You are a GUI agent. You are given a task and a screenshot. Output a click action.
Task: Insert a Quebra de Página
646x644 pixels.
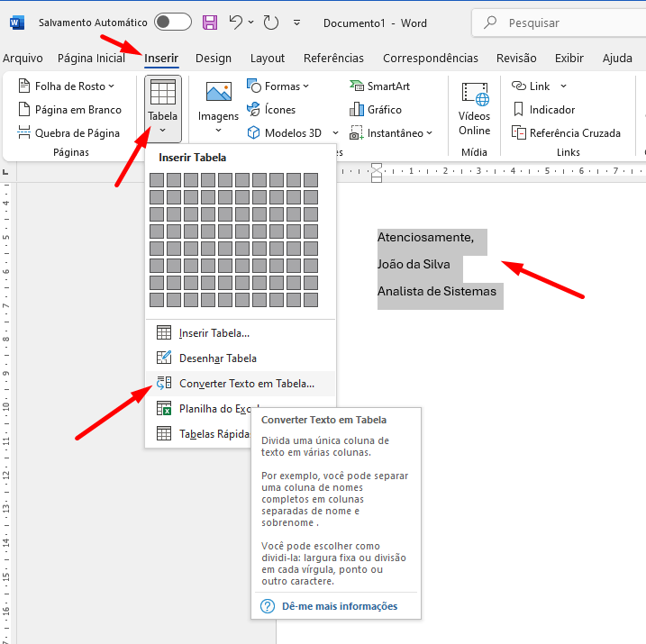pos(68,133)
